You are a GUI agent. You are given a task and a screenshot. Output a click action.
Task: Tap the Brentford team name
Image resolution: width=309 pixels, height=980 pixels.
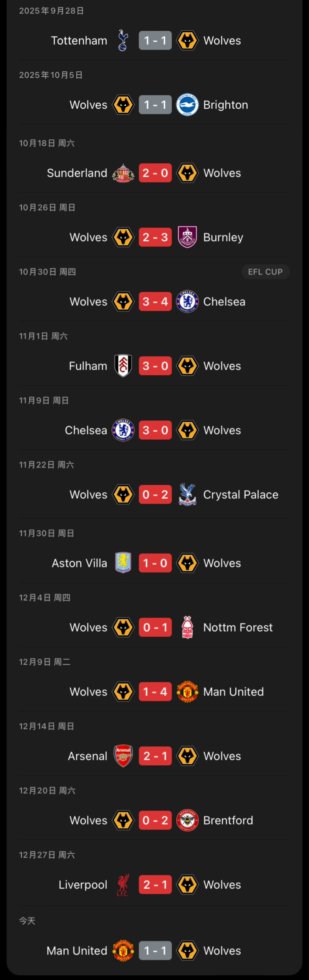point(228,820)
